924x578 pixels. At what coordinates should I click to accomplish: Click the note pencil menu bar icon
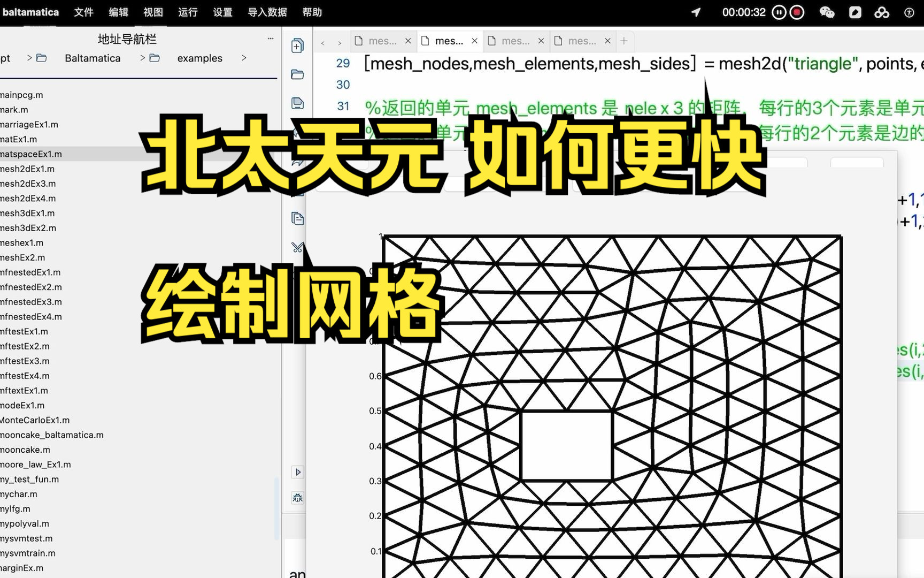click(855, 12)
